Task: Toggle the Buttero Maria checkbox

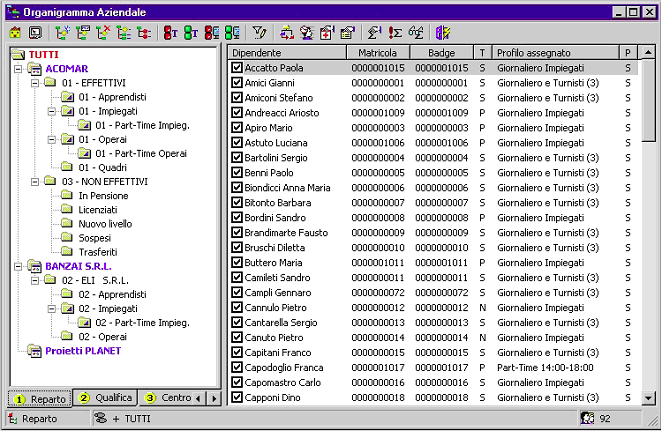Action: pos(236,262)
